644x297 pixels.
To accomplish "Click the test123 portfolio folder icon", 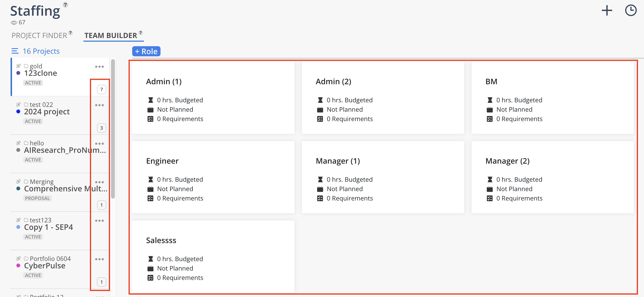I will [26, 220].
